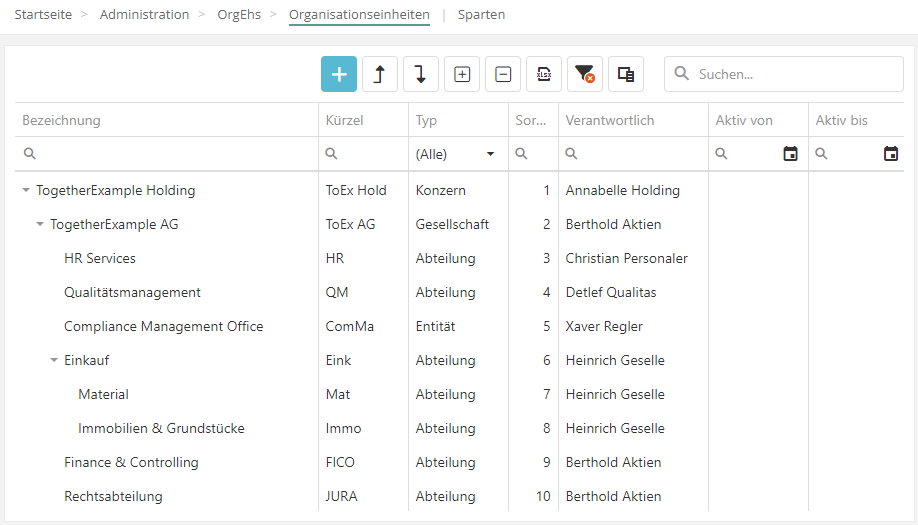Viewport: 918px width, 525px height.
Task: Collapse all tree nodes with minus icon
Action: tap(503, 74)
